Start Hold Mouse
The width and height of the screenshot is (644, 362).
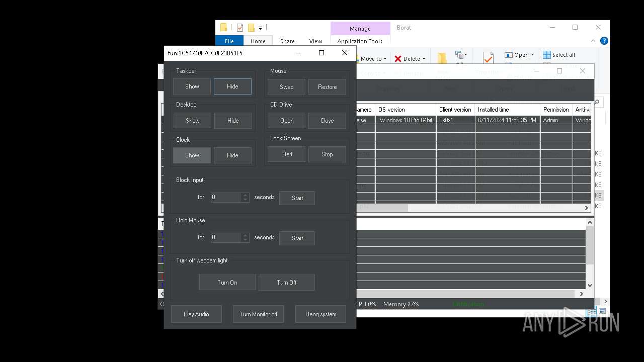pyautogui.click(x=297, y=238)
